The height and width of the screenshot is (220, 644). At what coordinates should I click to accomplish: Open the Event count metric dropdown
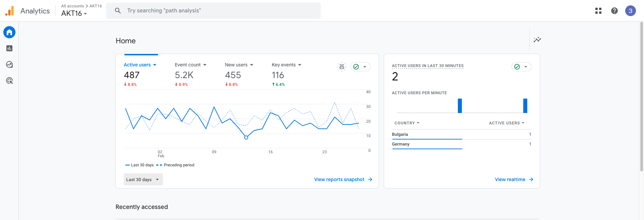click(x=191, y=65)
